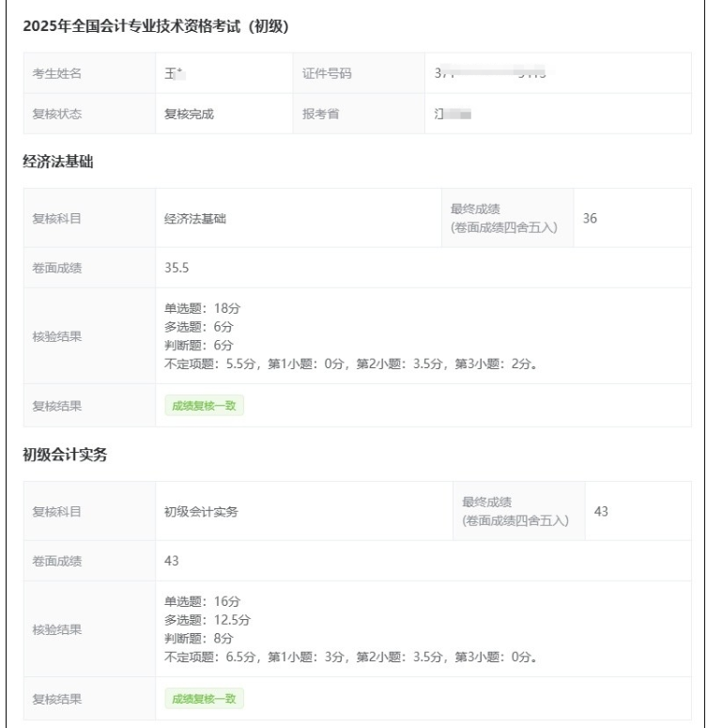
Task: Click the green 成绩复核一致 tag under 初级会计实务
Action: pos(205,699)
